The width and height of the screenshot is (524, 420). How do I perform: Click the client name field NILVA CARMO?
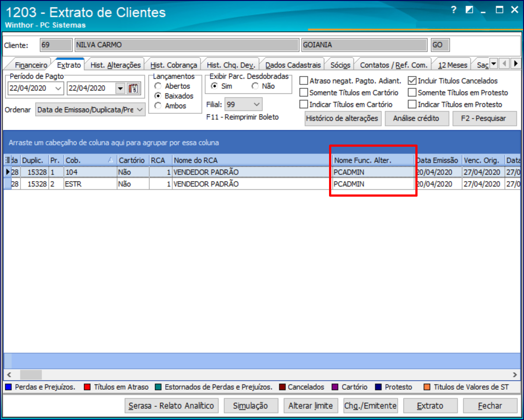click(x=187, y=45)
